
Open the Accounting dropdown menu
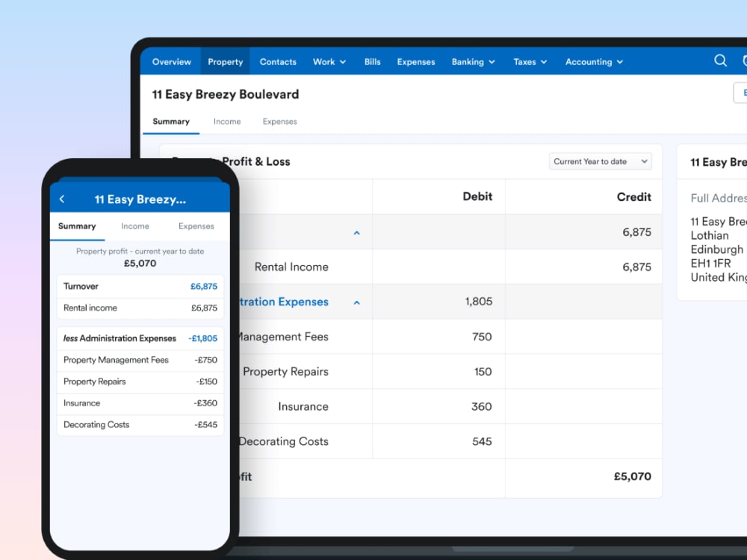coord(594,61)
